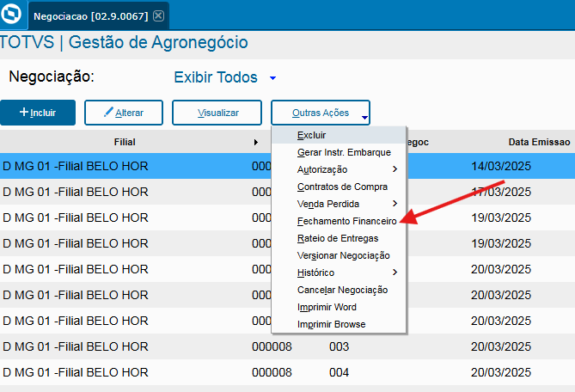Click the Data Emissao column header
Image resolution: width=575 pixels, height=392 pixels.
pyautogui.click(x=539, y=142)
